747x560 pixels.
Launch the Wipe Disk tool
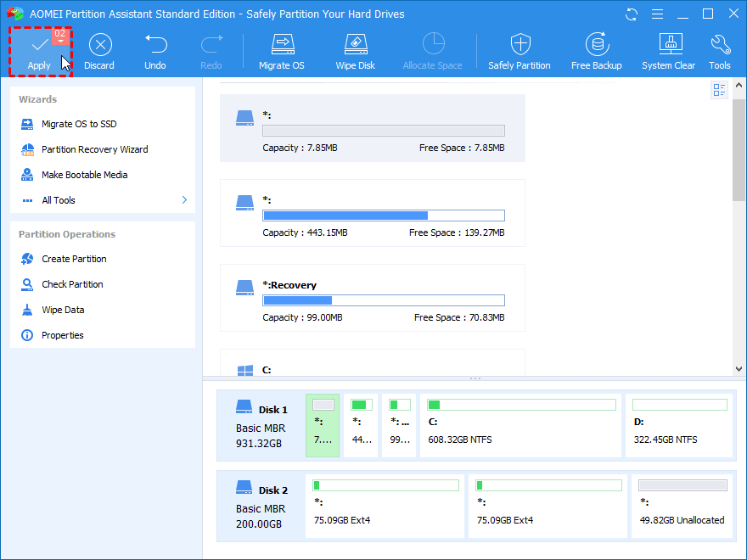[355, 51]
